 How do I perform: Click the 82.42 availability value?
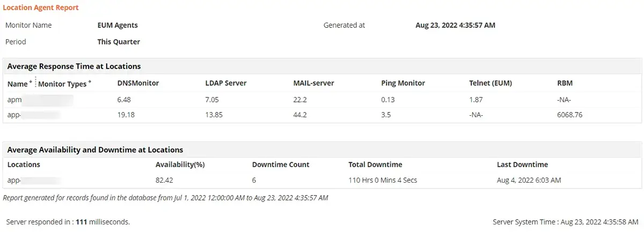(x=165, y=180)
